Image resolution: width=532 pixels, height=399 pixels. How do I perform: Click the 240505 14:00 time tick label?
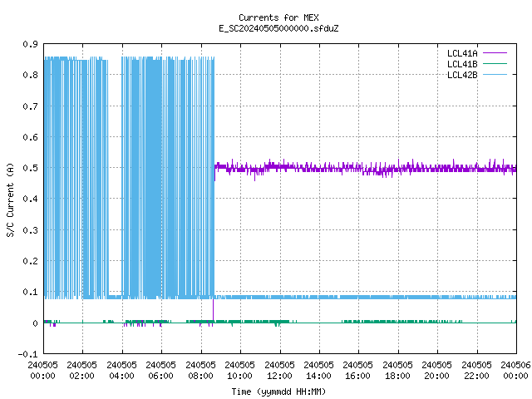[x=318, y=371]
